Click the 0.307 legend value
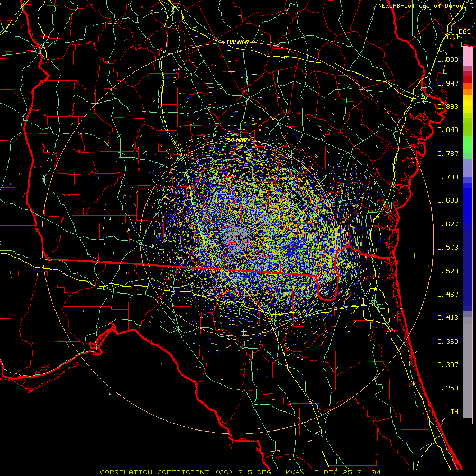The width and height of the screenshot is (476, 476). (x=448, y=365)
